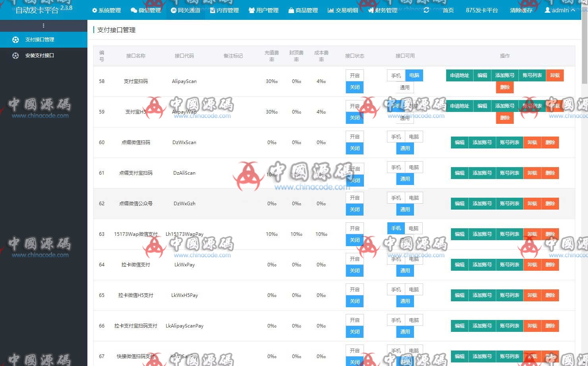Click the 安装支付接口 sidebar icon

(x=15, y=56)
